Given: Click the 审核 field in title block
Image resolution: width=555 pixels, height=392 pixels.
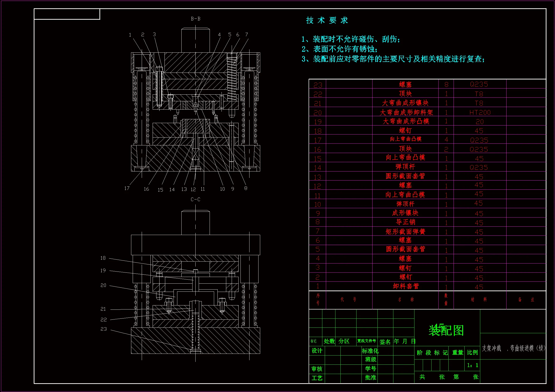Looking at the screenshot, I should [x=317, y=369].
